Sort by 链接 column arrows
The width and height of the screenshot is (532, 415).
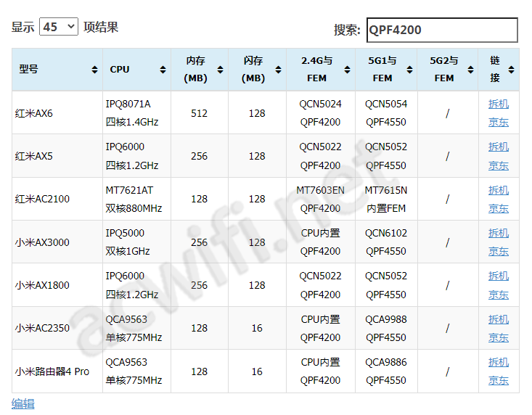pyautogui.click(x=511, y=70)
